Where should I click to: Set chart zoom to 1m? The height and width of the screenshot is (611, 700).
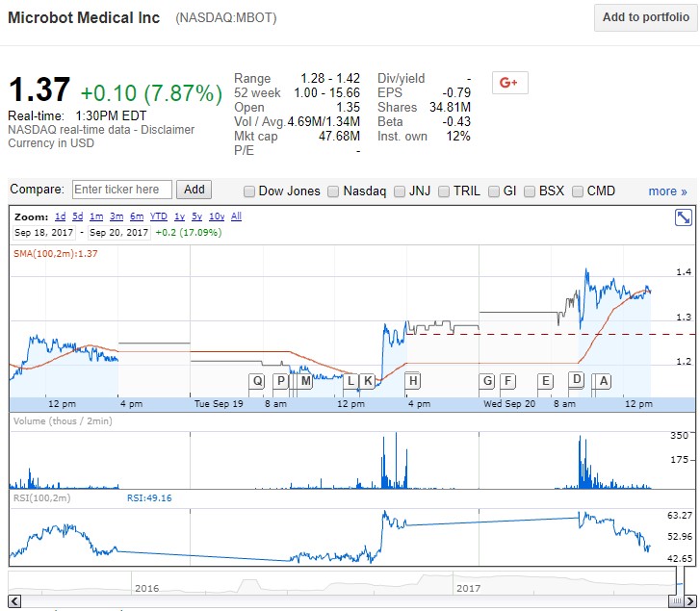[x=96, y=216]
